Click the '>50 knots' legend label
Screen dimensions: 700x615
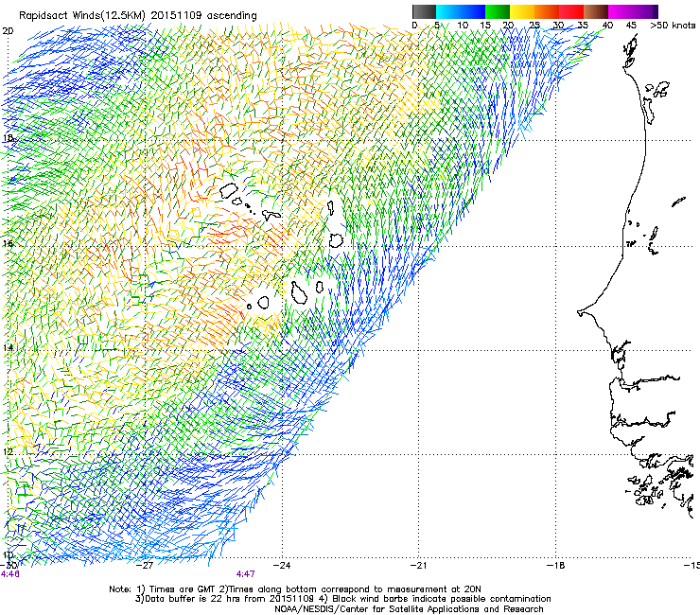673,25
